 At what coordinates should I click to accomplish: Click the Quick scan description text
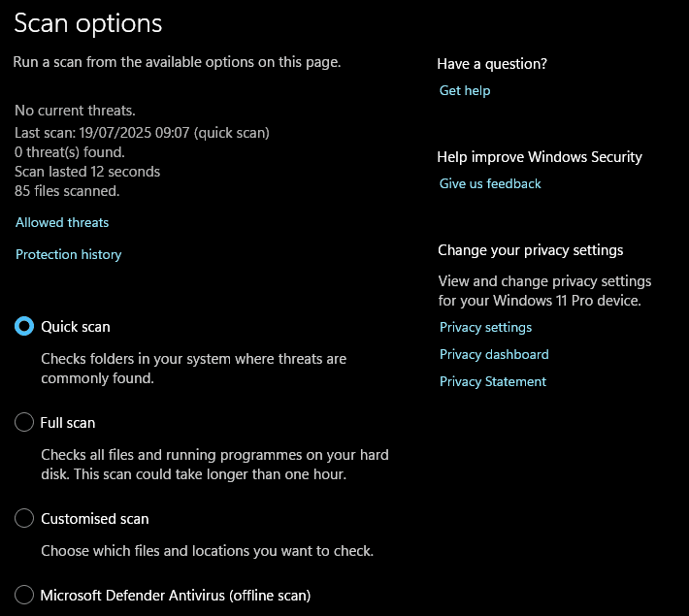coord(194,369)
